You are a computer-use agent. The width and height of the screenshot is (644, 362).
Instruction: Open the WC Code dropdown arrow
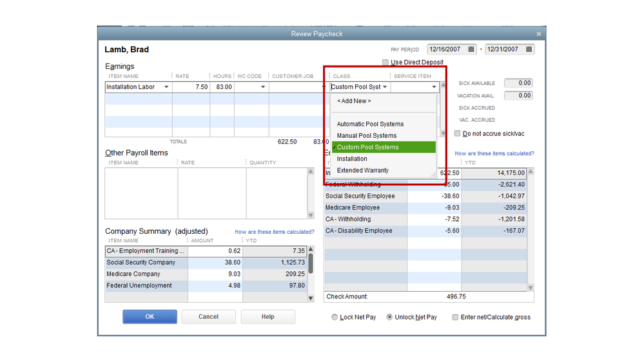click(263, 87)
